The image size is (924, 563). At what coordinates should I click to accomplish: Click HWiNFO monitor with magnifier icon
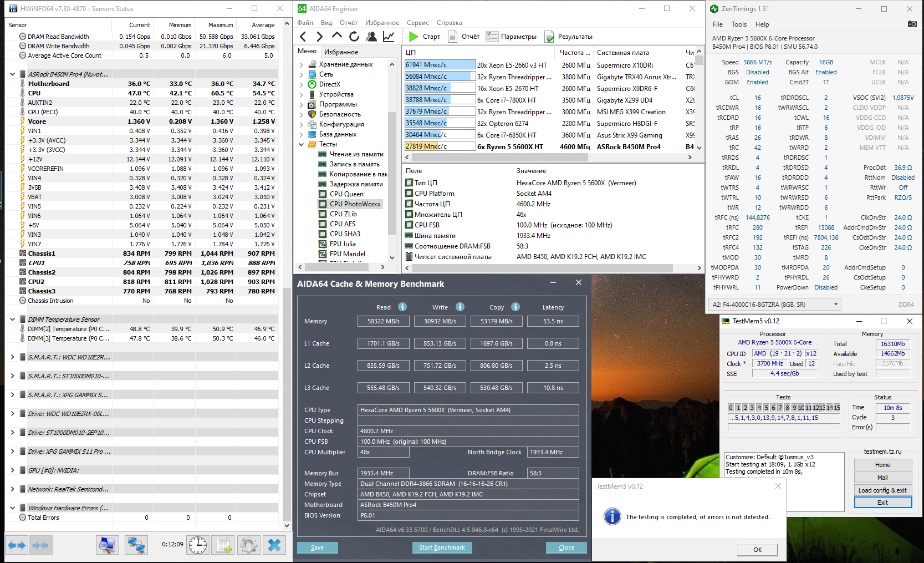[x=108, y=545]
